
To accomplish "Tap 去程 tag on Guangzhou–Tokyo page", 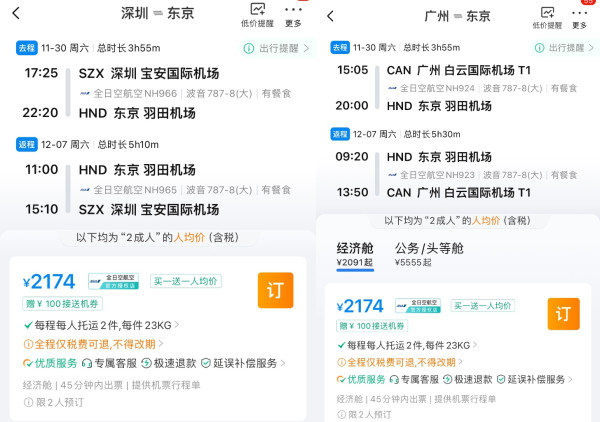I will pos(340,47).
